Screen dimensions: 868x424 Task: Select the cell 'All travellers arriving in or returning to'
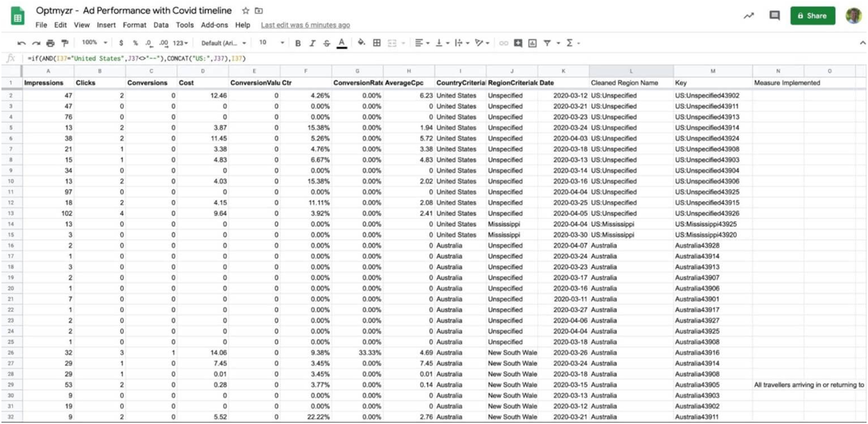point(809,385)
